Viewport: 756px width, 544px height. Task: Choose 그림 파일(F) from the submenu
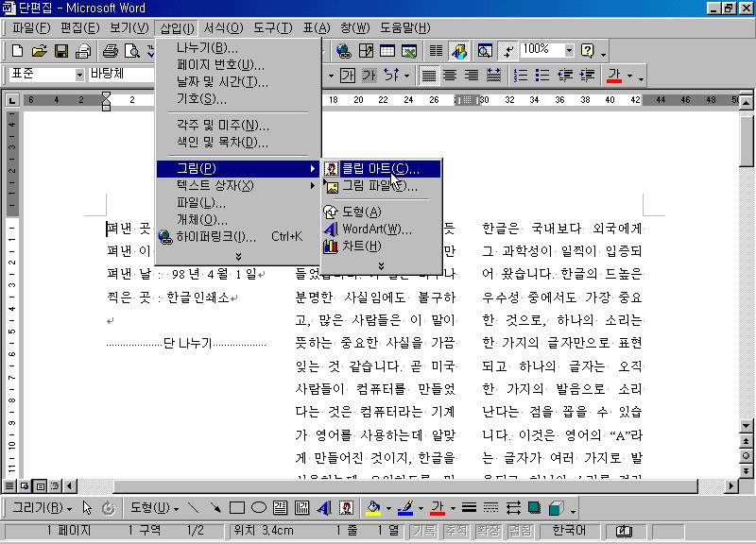(381, 186)
